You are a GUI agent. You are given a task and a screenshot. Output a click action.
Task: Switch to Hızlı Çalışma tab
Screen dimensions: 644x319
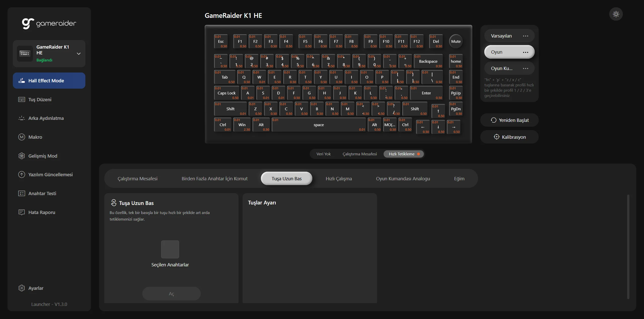338,179
